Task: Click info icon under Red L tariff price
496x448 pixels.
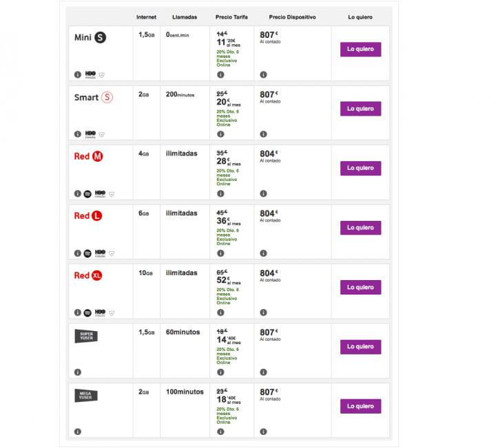Action: pos(220,253)
